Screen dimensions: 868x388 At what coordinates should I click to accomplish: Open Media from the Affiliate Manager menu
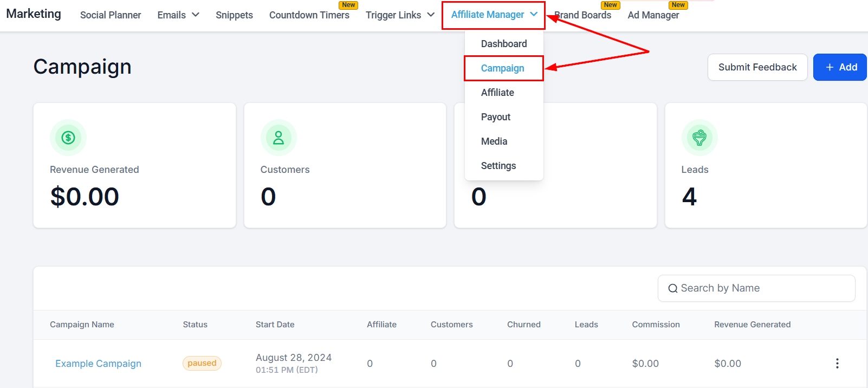click(494, 141)
